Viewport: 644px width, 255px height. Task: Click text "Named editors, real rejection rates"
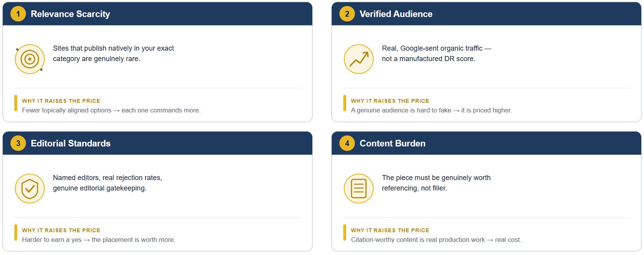(x=108, y=178)
